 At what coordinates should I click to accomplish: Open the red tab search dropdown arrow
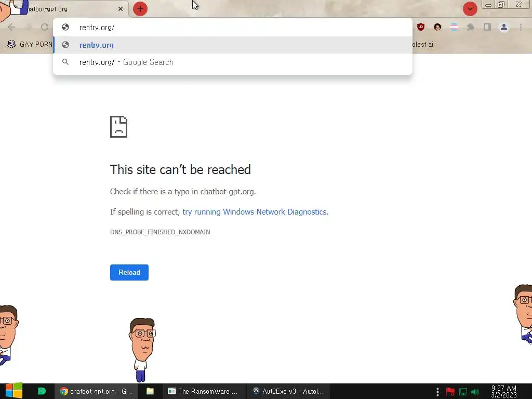click(470, 9)
